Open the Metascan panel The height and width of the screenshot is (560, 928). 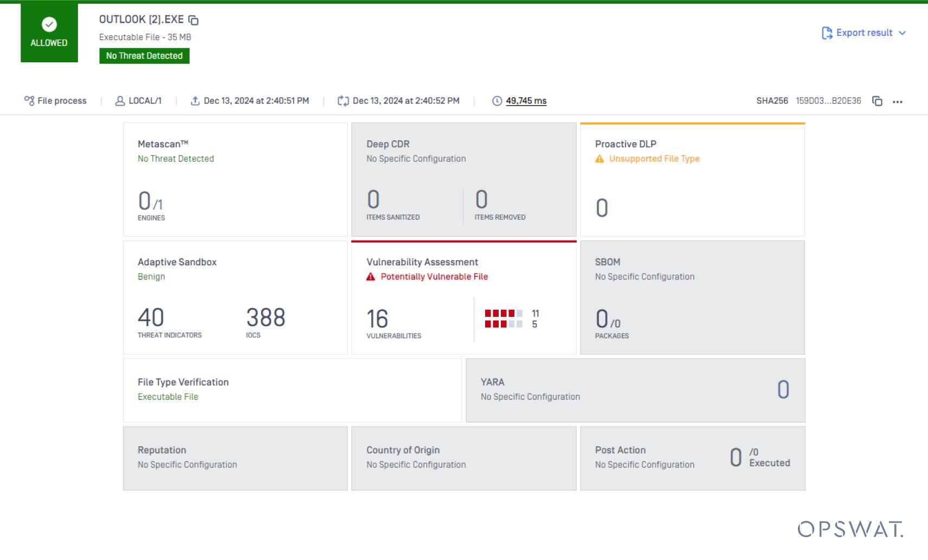(235, 179)
